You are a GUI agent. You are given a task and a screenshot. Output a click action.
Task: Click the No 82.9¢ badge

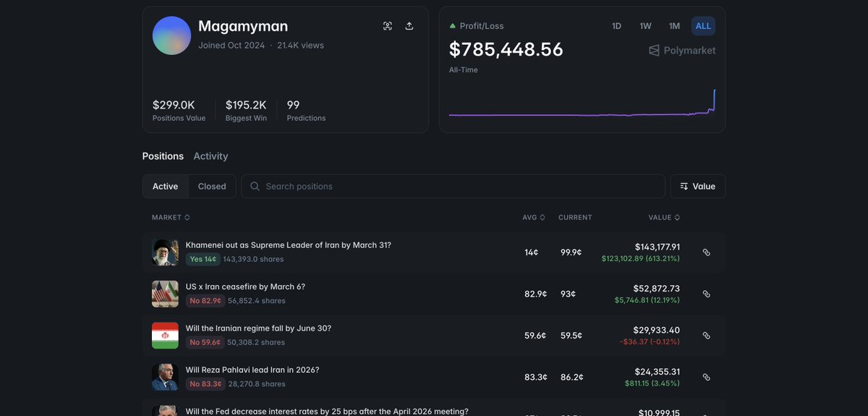[x=205, y=301]
